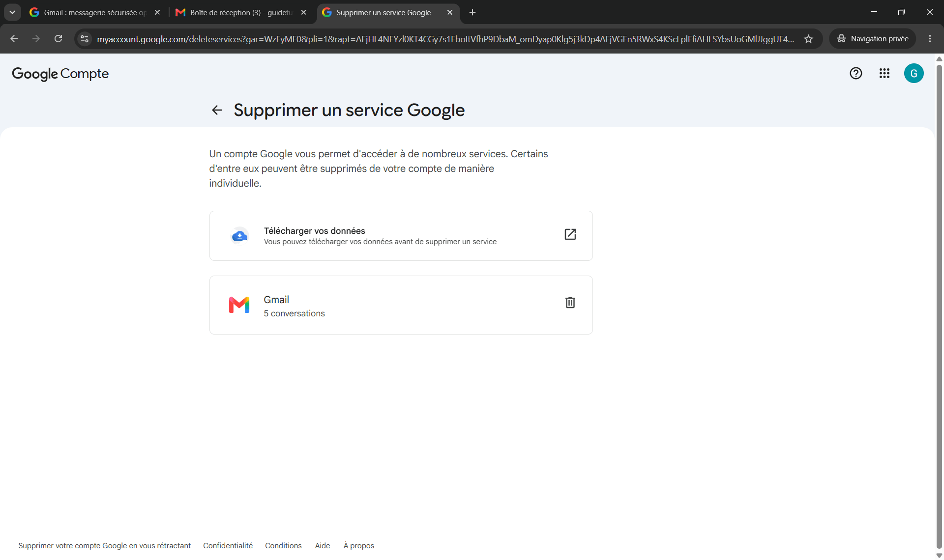The image size is (944, 560).
Task: Click the address bar URL
Action: click(445, 39)
